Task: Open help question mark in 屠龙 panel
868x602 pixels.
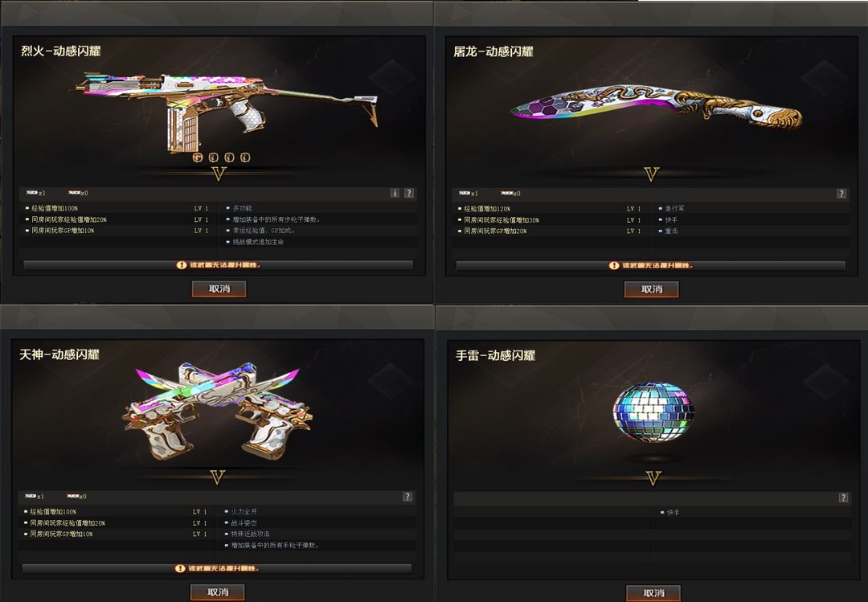Action: (841, 194)
